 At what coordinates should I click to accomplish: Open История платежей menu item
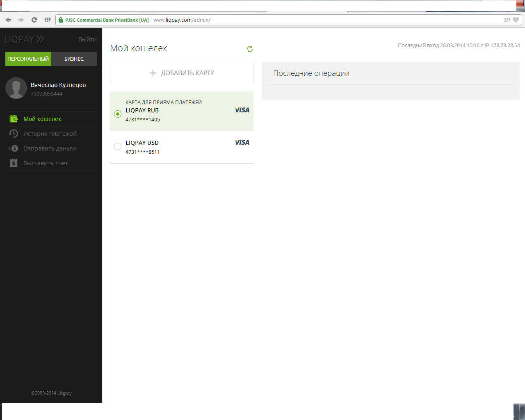click(51, 134)
